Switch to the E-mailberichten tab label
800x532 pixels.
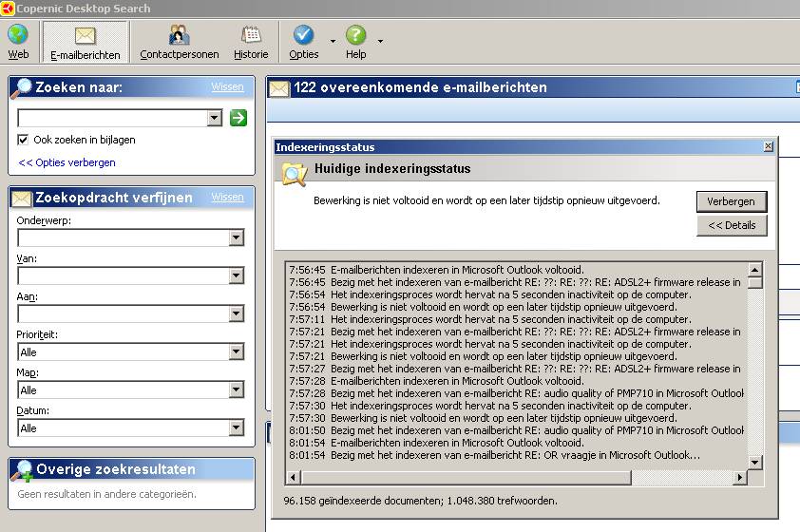tap(86, 55)
